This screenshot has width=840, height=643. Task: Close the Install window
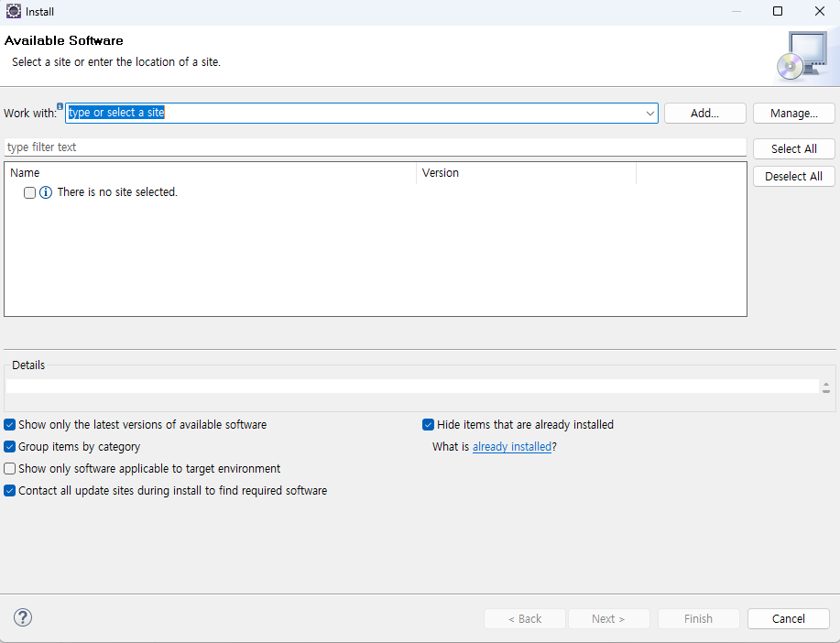pyautogui.click(x=820, y=11)
